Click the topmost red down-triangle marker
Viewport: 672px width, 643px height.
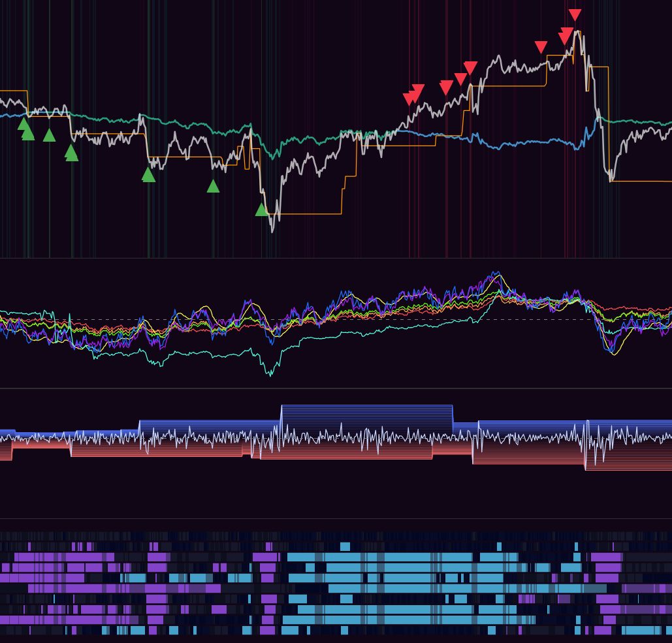575,14
